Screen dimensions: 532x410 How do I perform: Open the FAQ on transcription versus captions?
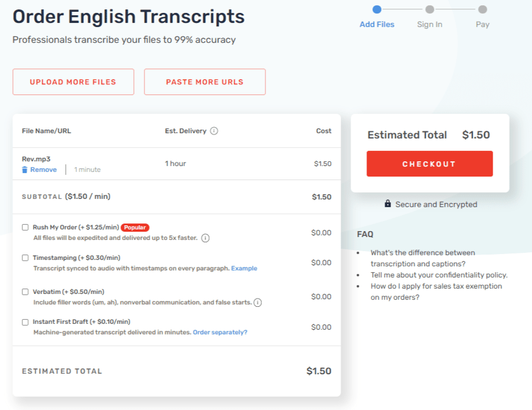click(x=423, y=258)
